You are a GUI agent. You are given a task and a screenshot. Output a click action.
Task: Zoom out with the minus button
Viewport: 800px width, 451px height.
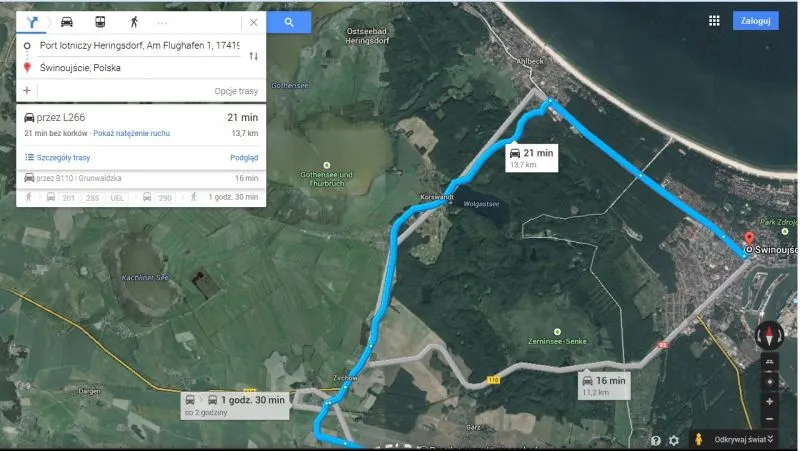(x=769, y=419)
